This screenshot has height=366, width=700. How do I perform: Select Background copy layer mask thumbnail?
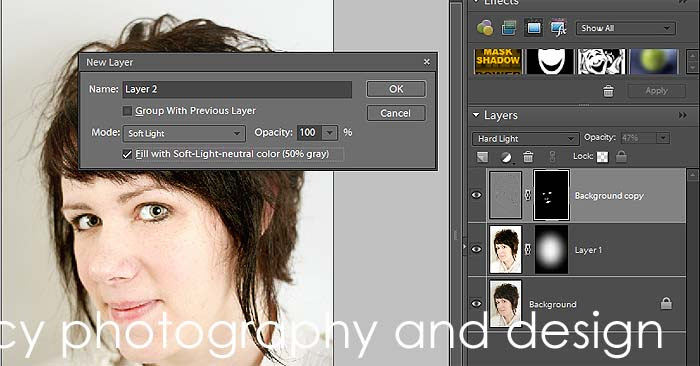[x=551, y=195]
